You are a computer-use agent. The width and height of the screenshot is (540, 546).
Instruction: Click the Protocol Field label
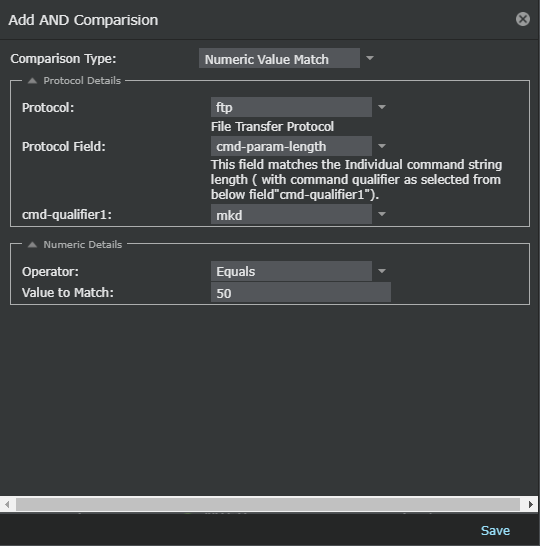(x=64, y=147)
